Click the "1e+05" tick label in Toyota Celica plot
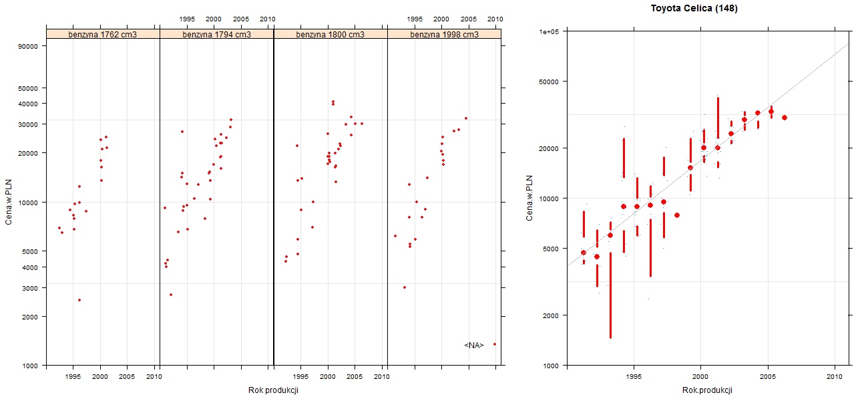 click(x=549, y=31)
